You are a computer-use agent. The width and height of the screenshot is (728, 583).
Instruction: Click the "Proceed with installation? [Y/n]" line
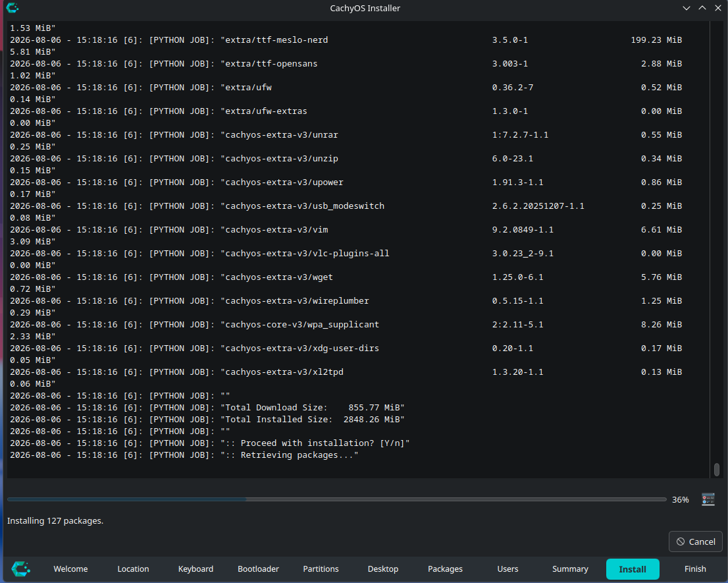click(x=210, y=443)
